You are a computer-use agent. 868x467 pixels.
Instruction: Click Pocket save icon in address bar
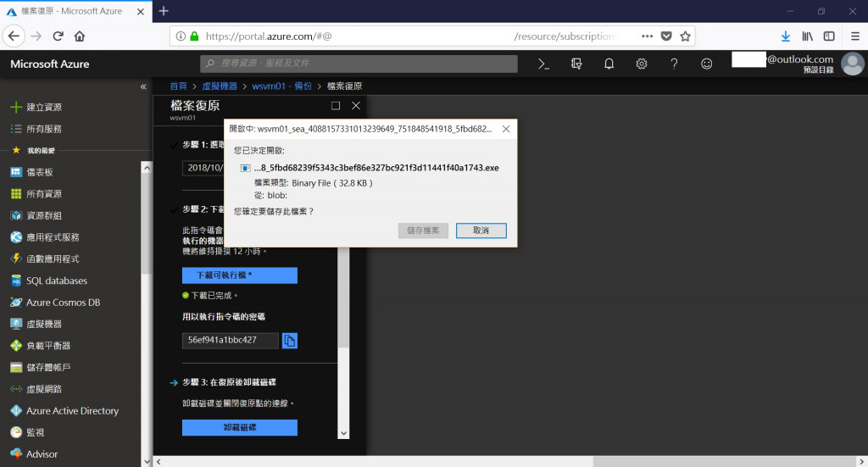click(666, 36)
